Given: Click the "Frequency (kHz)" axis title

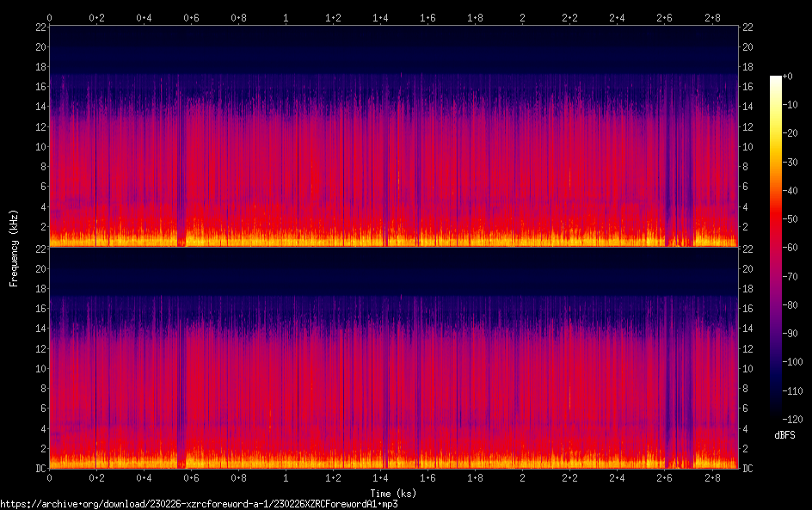Looking at the screenshot, I should (x=14, y=248).
